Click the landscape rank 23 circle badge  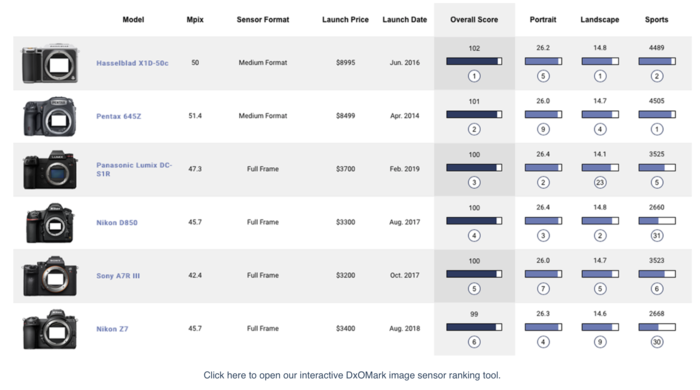tap(600, 183)
